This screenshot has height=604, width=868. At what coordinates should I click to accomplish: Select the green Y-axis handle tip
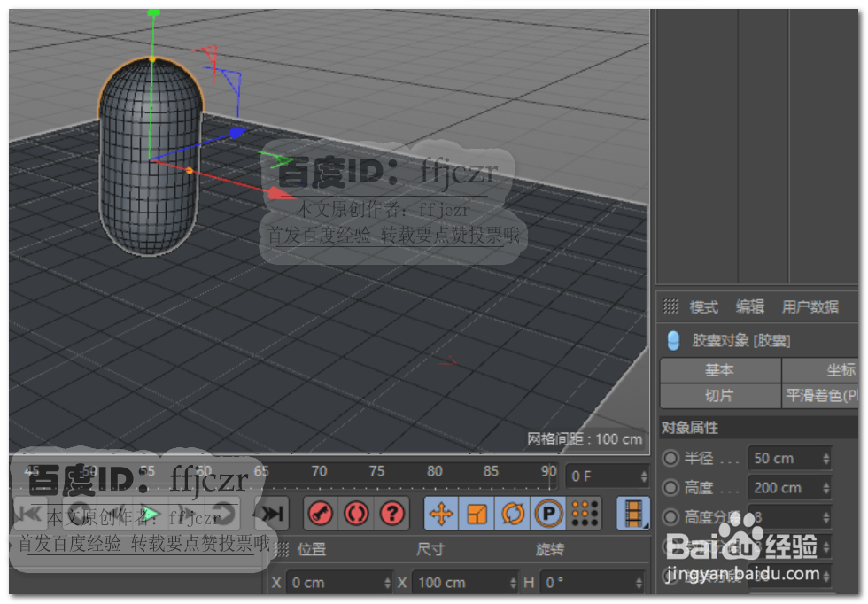pos(154,12)
